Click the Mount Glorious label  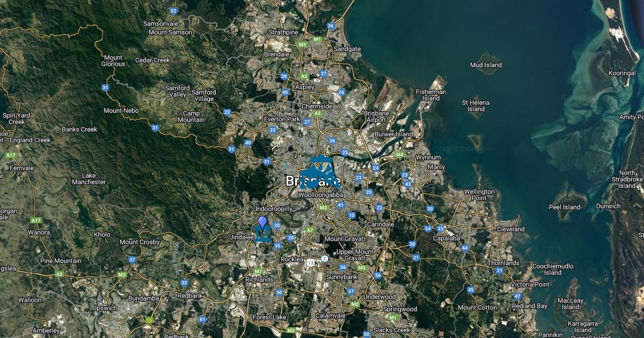(113, 61)
